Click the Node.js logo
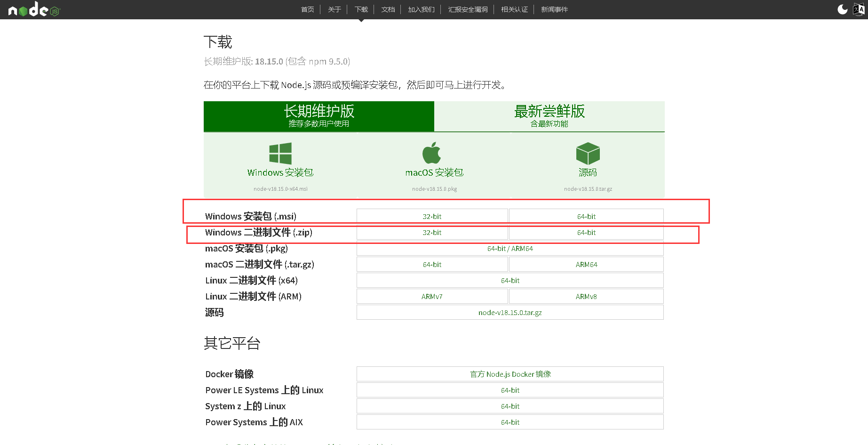 click(34, 9)
